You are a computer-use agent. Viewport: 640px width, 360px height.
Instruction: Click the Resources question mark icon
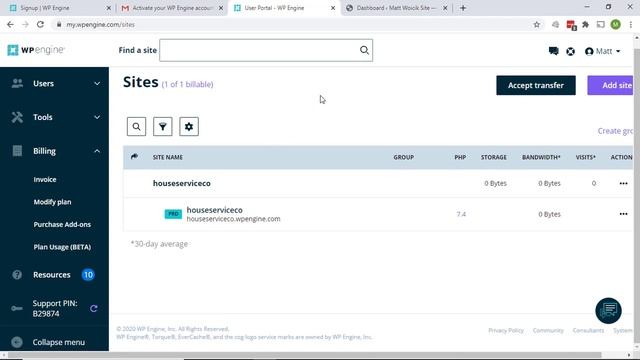point(17,275)
